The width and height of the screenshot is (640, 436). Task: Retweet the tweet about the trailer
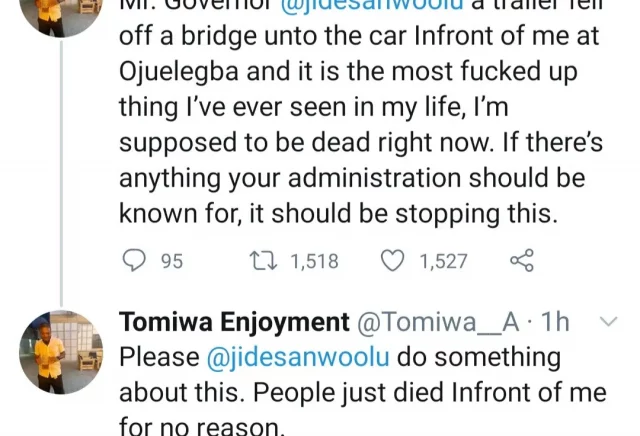[263, 262]
